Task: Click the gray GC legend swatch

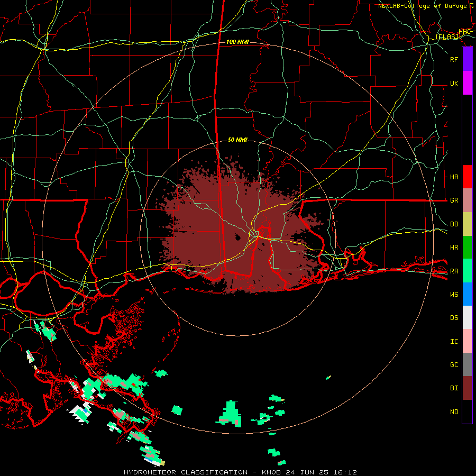Action: 467,364
